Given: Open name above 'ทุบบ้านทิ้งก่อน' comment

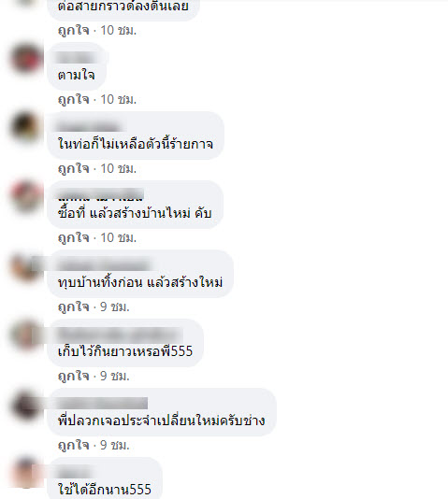Looking at the screenshot, I should (x=104, y=264).
